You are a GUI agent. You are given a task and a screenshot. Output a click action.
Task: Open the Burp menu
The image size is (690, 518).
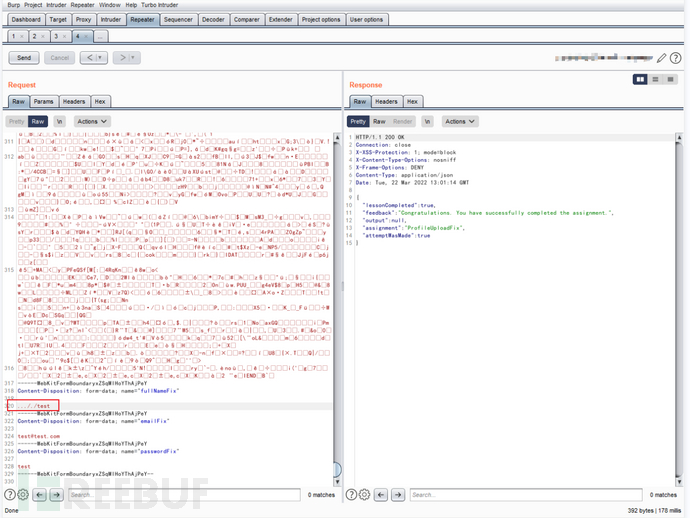14,5
